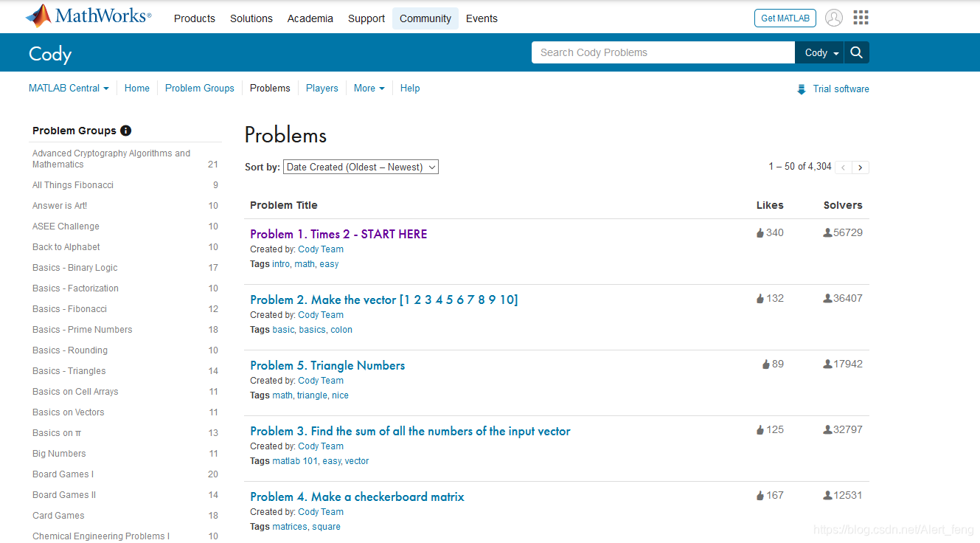Click solvers person icon for Problem 2
The image size is (980, 543).
coord(827,299)
